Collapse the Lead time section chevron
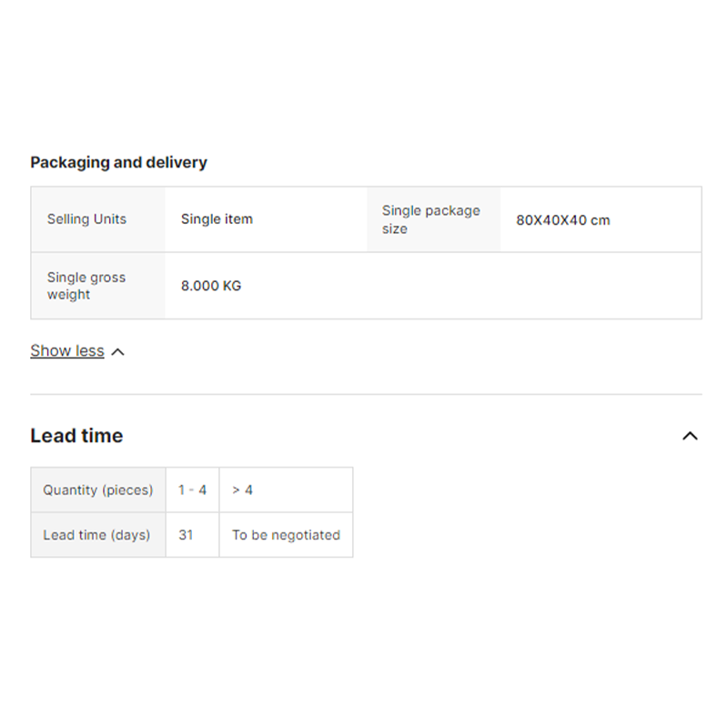728x728 pixels. point(690,436)
